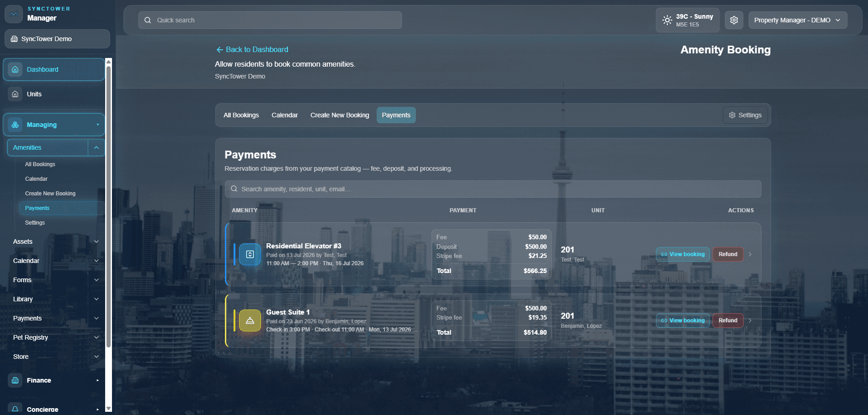Click the sidebar scrollbar down arrow
Screen dimensions: 868x415
click(x=108, y=409)
